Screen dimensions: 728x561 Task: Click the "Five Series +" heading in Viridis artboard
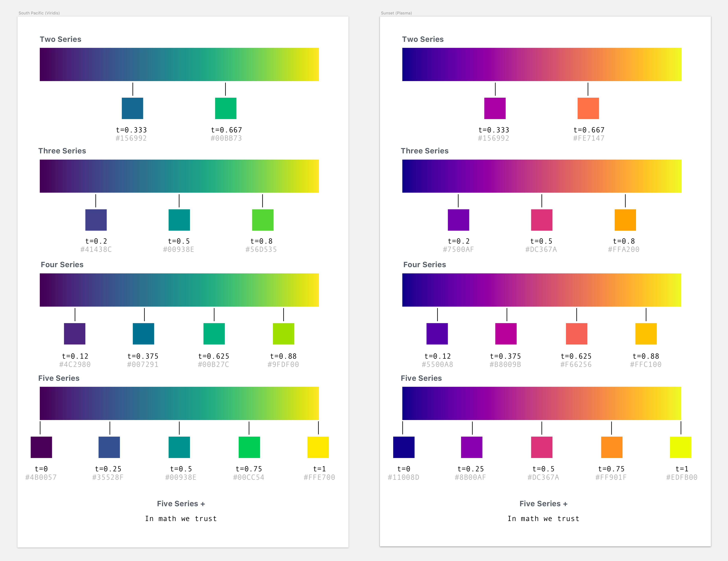click(181, 504)
